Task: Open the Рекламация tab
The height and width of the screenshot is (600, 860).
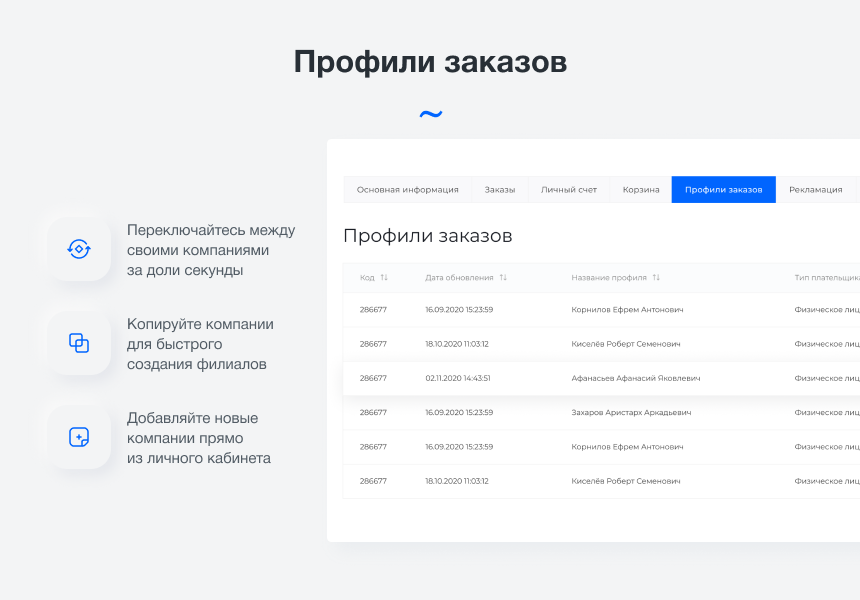Action: click(815, 189)
